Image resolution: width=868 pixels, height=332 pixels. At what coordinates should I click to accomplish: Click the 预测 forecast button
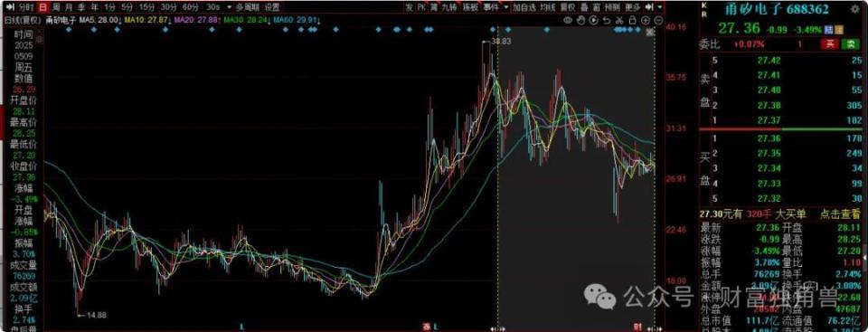point(612,7)
